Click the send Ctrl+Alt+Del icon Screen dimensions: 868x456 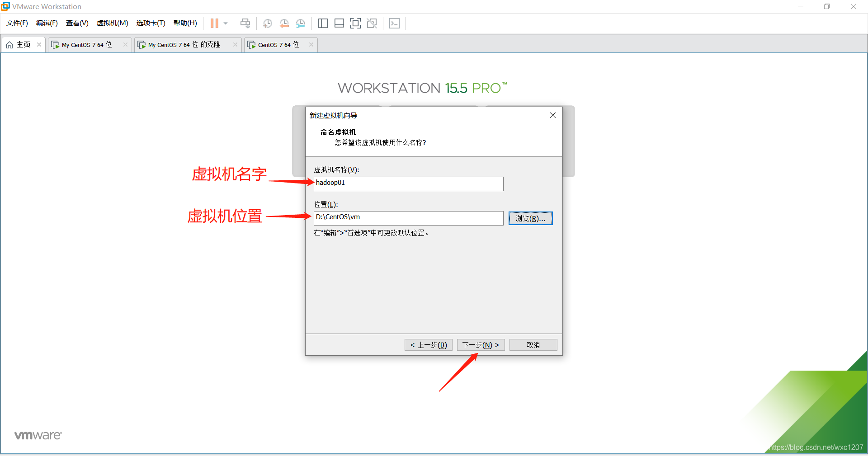click(245, 24)
